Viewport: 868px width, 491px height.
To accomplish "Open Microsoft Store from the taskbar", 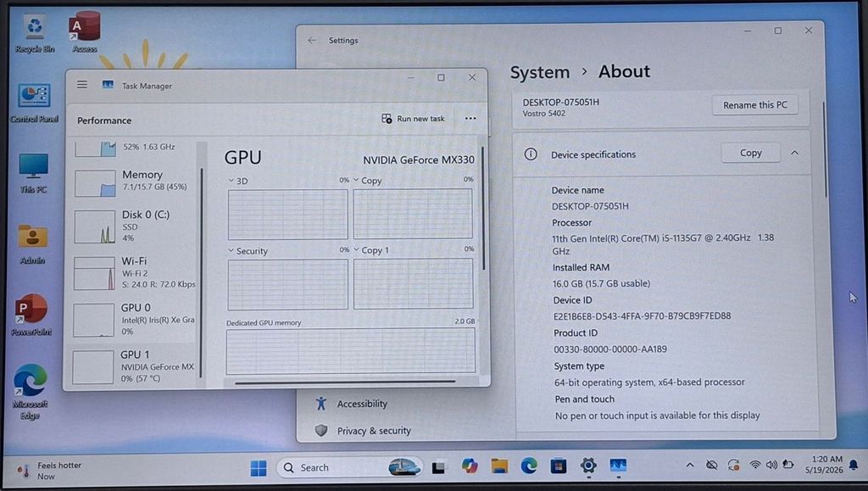I will [x=558, y=466].
